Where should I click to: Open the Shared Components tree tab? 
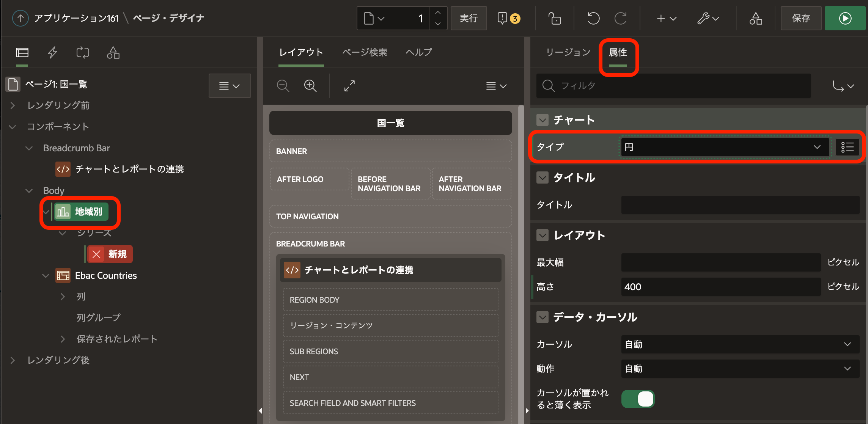(113, 52)
